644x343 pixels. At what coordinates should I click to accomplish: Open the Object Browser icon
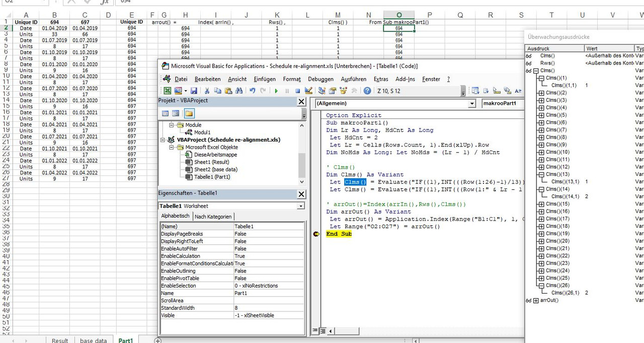[344, 91]
